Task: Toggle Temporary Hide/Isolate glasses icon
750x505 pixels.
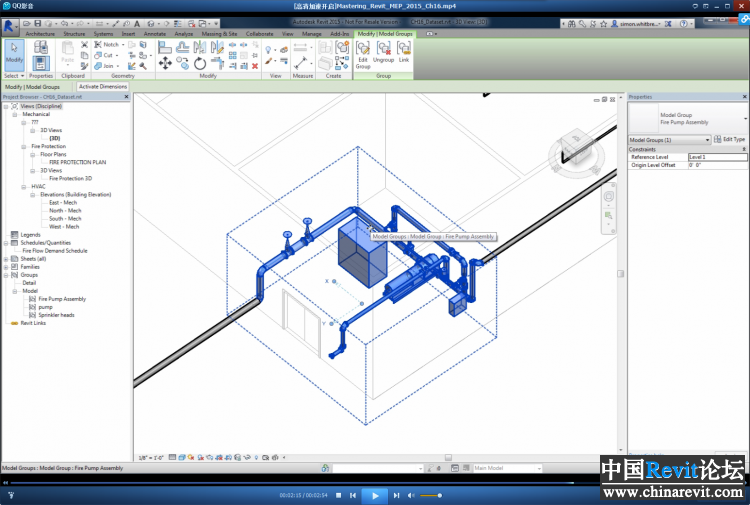Action: pos(247,458)
